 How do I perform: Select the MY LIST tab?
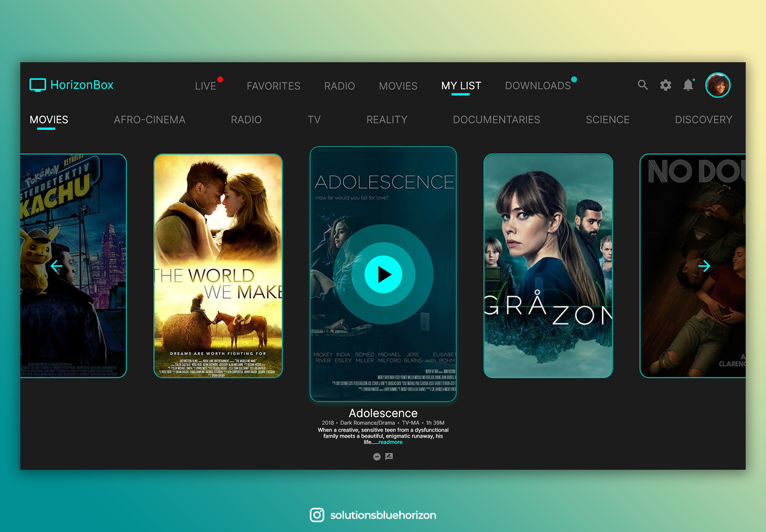tap(461, 86)
